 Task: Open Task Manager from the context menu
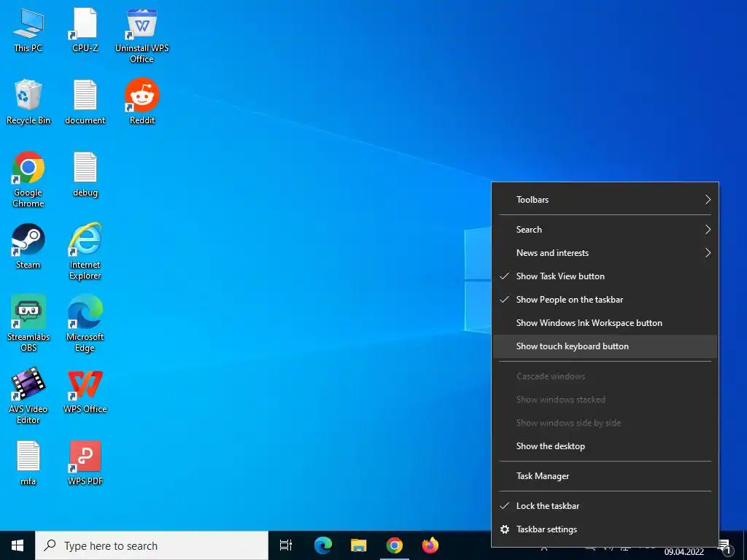click(x=605, y=476)
